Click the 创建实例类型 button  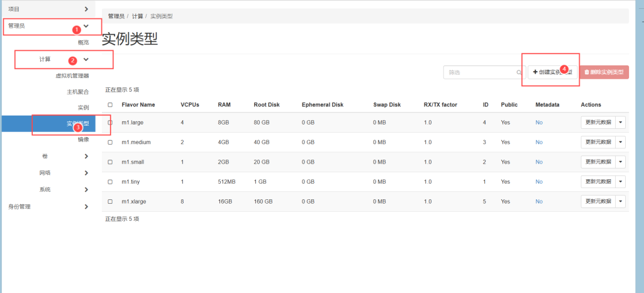pyautogui.click(x=552, y=72)
